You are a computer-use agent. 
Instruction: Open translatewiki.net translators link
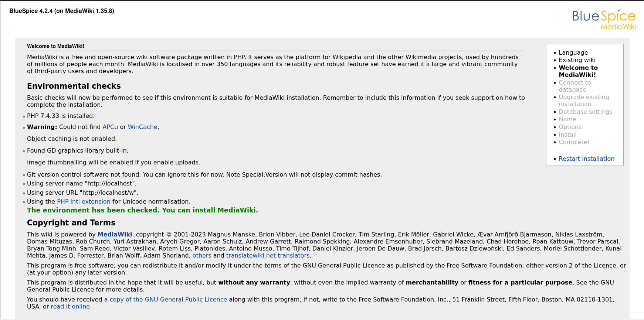pos(268,255)
